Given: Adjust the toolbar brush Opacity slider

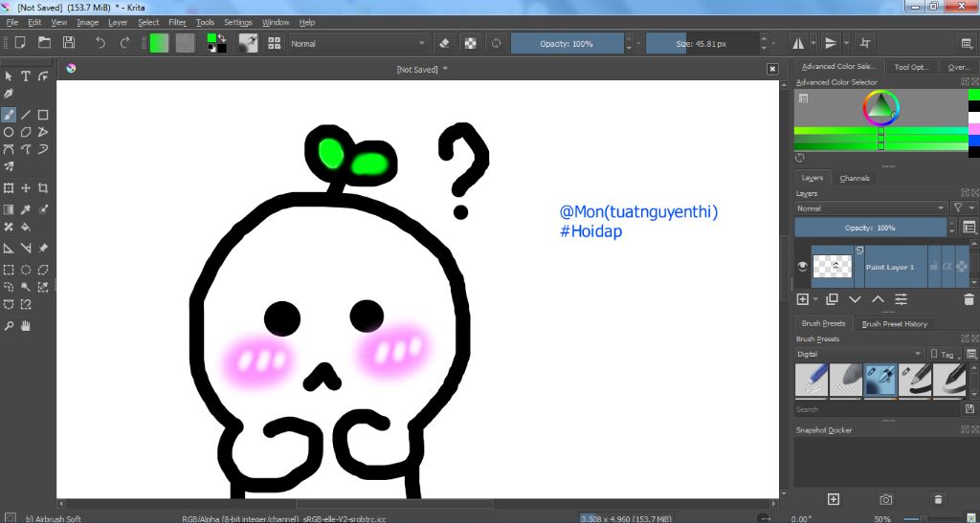Looking at the screenshot, I should 567,44.
